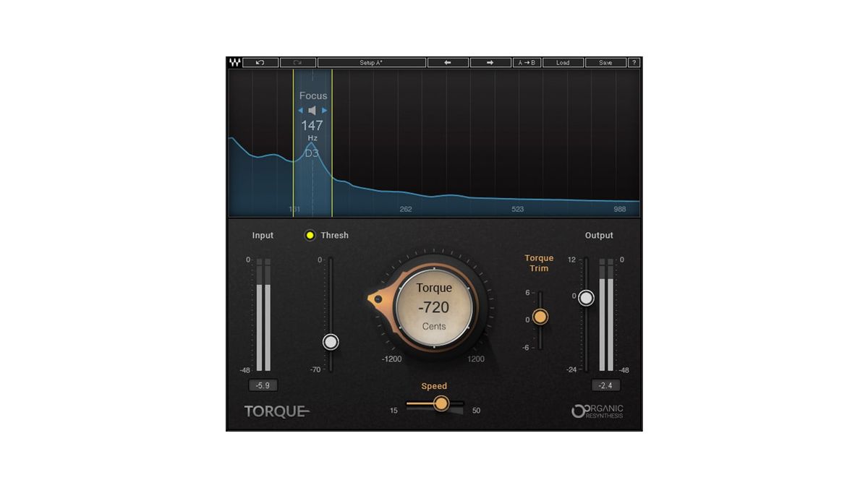Click the 147 Hz Focus frequency display
868x488 pixels.
(312, 125)
